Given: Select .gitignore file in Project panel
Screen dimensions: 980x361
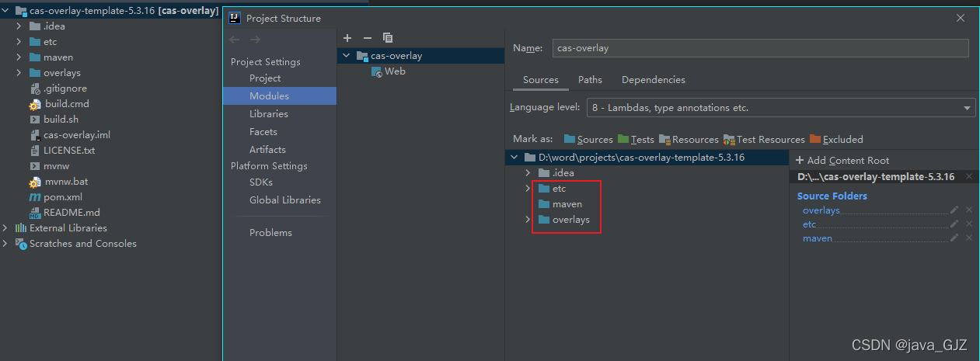Looking at the screenshot, I should [58, 89].
